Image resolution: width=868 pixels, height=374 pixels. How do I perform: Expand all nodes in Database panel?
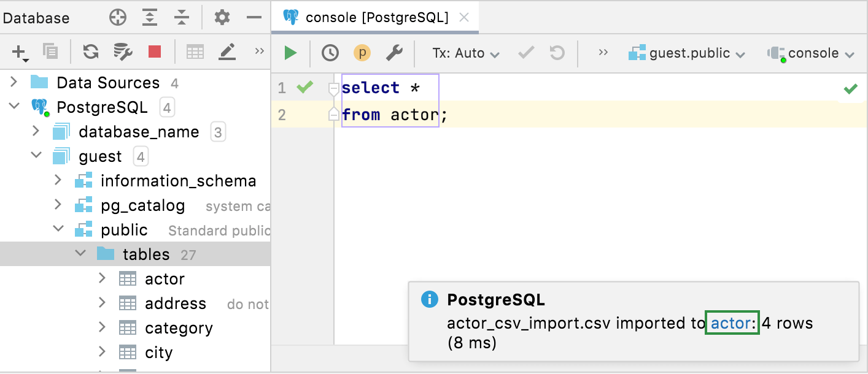[150, 18]
